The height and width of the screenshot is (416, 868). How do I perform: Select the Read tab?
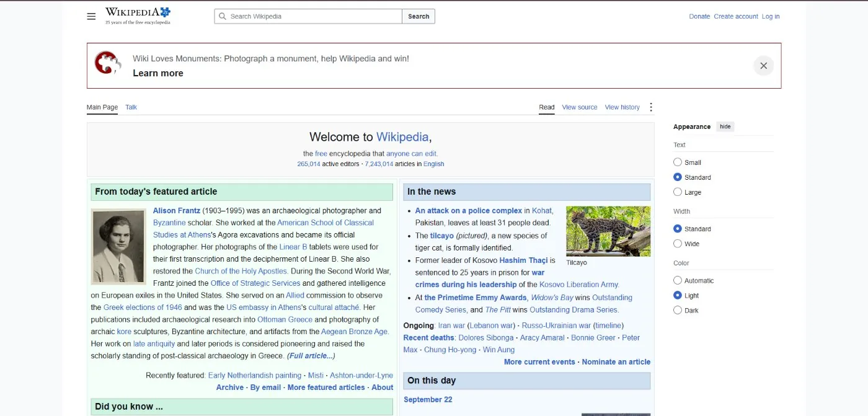pos(546,107)
